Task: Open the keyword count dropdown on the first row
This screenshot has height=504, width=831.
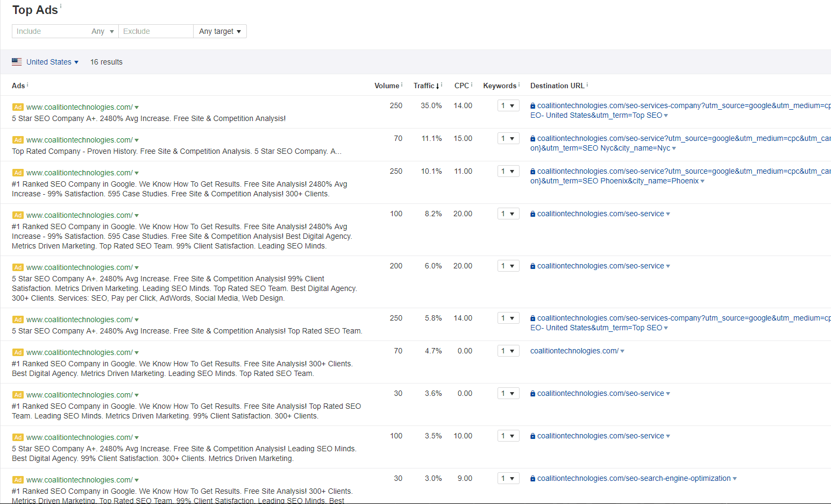Action: pyautogui.click(x=508, y=105)
